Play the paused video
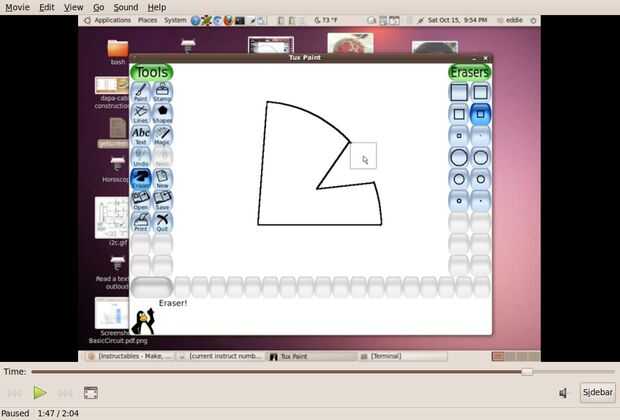Screen dimensions: 620x420 coord(40,393)
